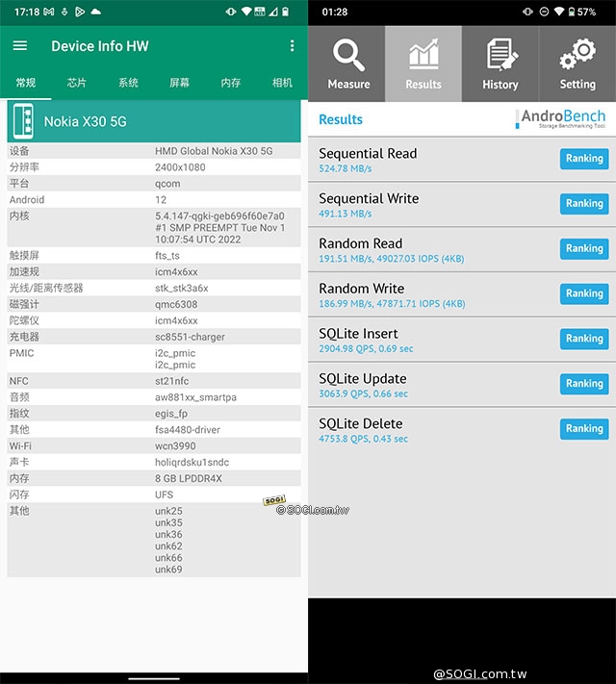
Task: Switch to the 系统 tab
Action: pos(128,83)
